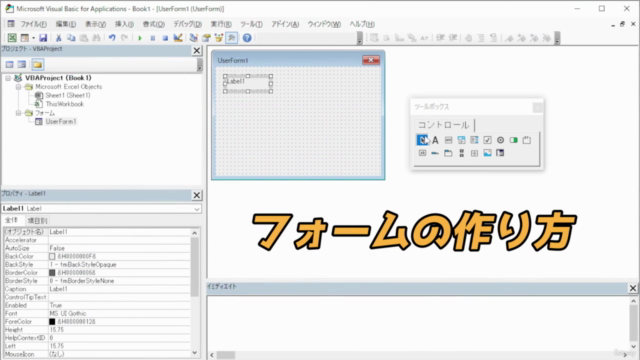The width and height of the screenshot is (640, 360).
Task: Select the CommandButton control in toolbox
Action: [422, 153]
